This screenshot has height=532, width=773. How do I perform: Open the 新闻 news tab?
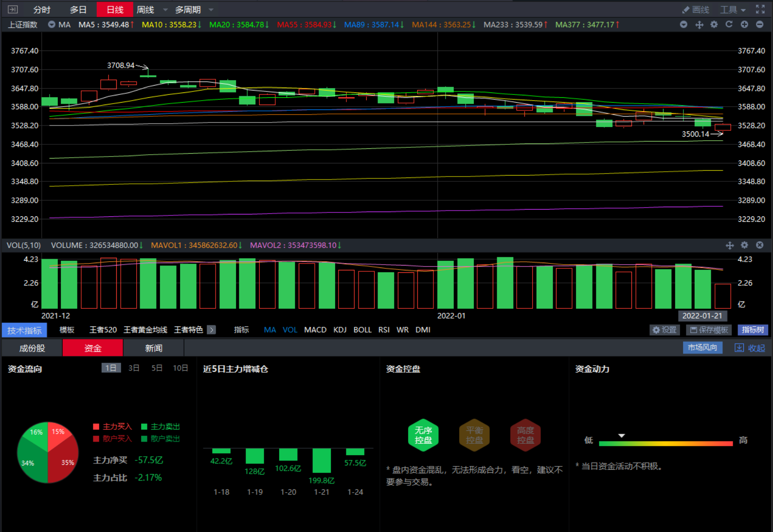[153, 348]
